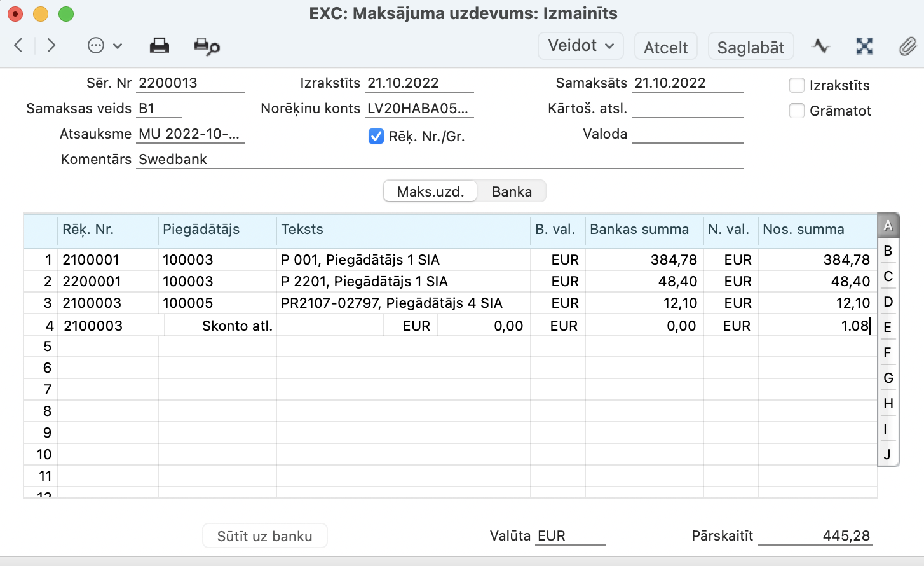924x566 pixels.
Task: Click Sūtīt uz banku button
Action: point(264,536)
